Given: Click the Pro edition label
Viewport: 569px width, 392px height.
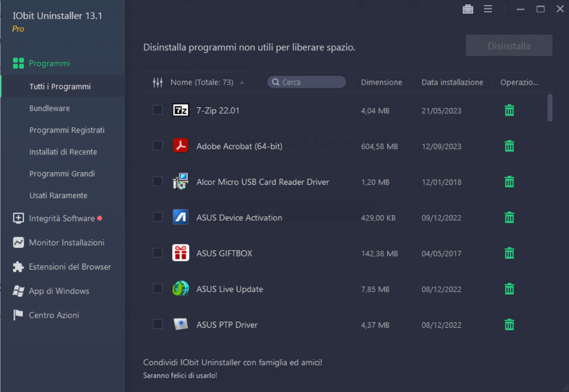Looking at the screenshot, I should 18,29.
